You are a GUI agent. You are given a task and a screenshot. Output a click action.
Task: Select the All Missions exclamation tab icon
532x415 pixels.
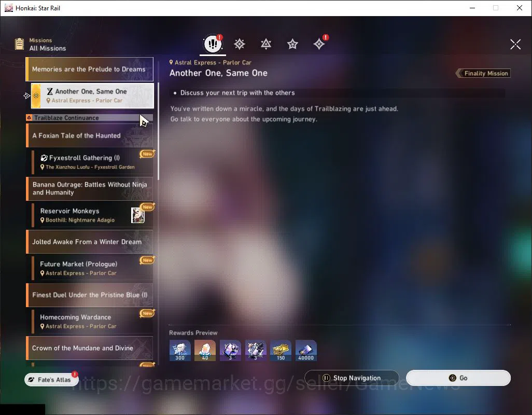213,44
